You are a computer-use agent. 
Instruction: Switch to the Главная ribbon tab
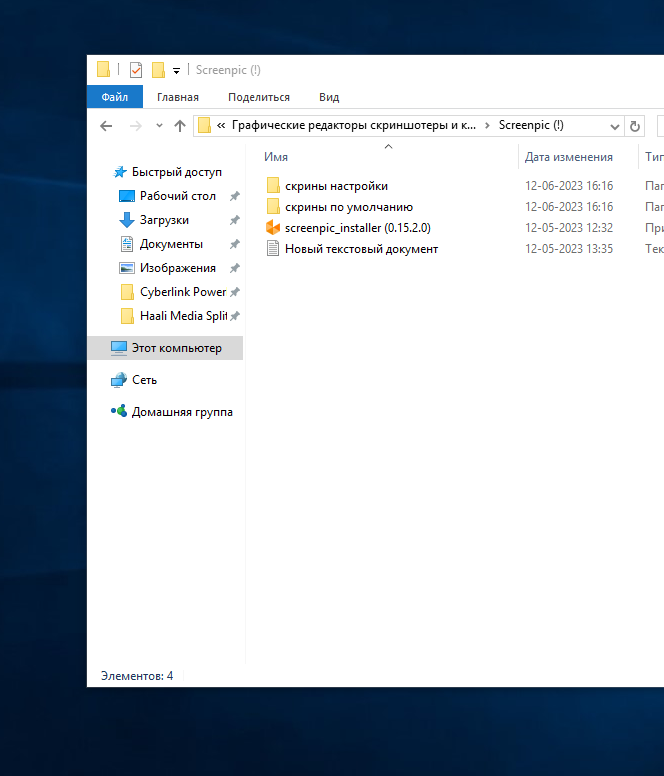[178, 97]
